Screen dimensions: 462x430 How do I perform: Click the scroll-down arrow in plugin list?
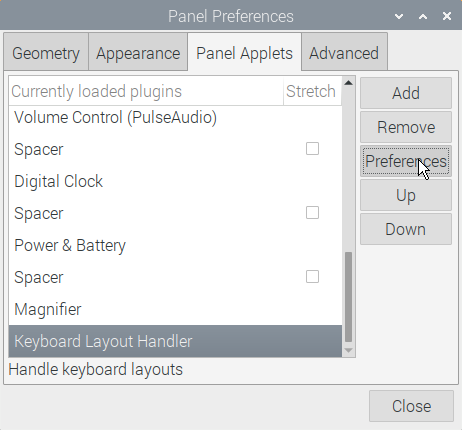349,350
